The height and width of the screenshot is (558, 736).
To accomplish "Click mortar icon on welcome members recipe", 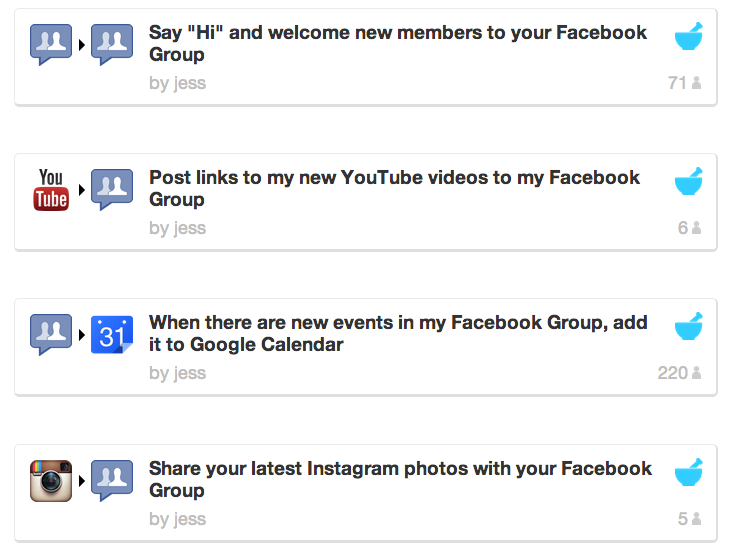I will pos(689,36).
